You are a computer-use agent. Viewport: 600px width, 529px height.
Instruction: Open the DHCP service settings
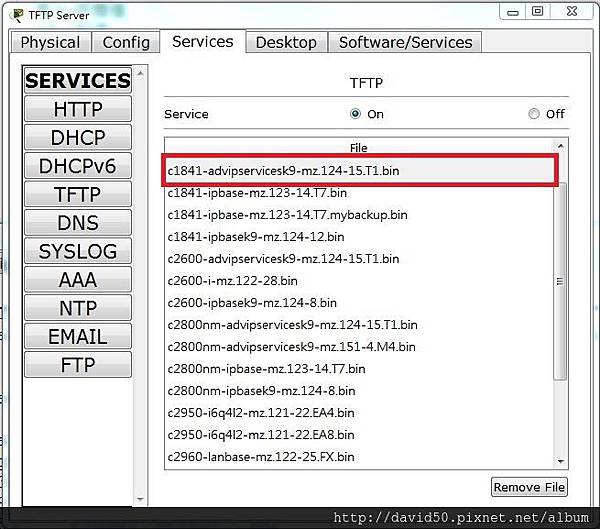tap(78, 137)
